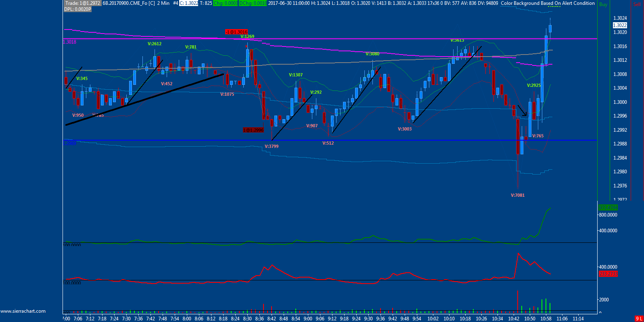Image resolution: width=644 pixels, height=322 pixels.
Task: Click the blue 1.2989 price line label
Action: 70,143
